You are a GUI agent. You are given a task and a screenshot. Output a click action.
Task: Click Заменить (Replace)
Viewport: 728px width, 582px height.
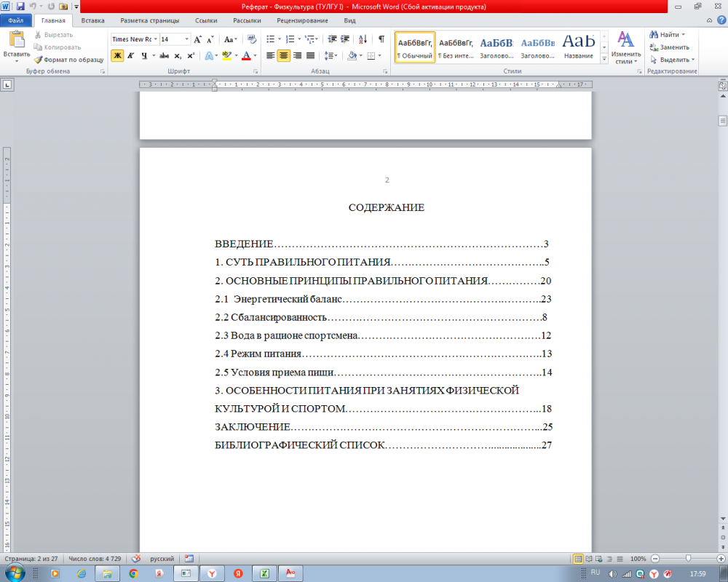[670, 47]
